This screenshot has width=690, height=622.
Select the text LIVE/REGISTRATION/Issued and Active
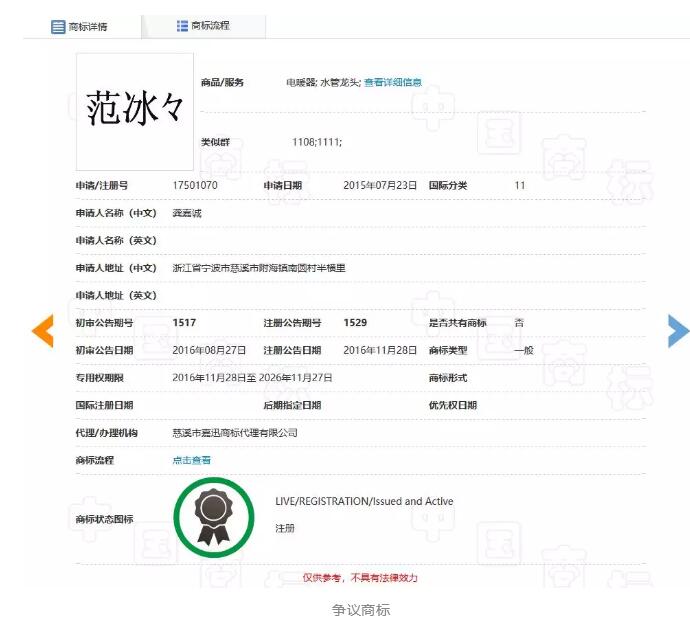(x=364, y=501)
